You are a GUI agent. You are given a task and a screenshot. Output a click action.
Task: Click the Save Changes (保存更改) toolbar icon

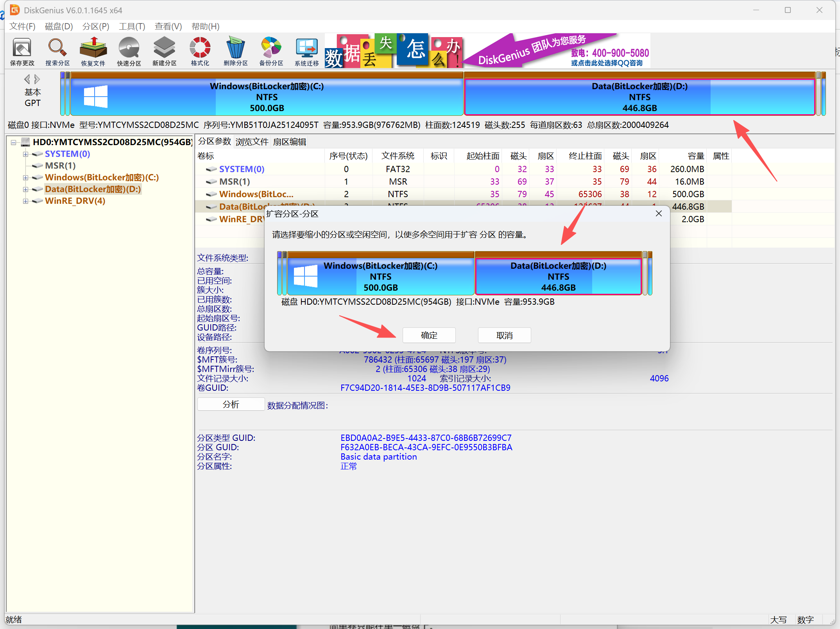tap(22, 52)
